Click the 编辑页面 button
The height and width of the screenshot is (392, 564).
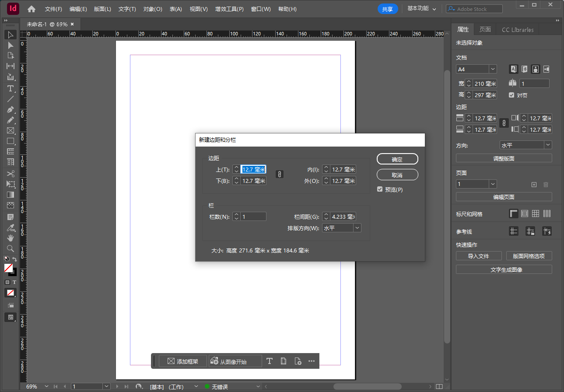click(504, 196)
